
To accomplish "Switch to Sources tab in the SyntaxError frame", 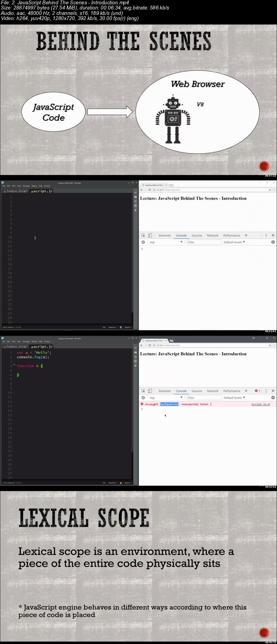I will click(x=197, y=391).
